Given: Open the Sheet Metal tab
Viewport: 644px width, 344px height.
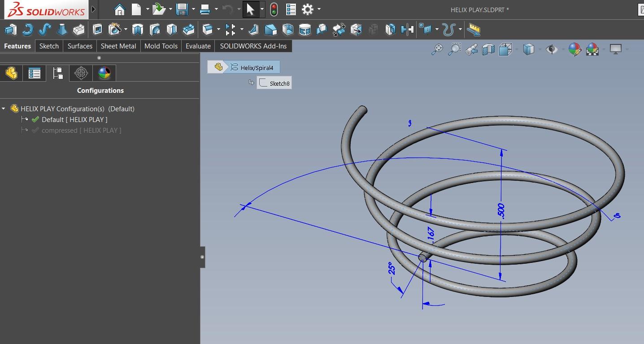Looking at the screenshot, I should 118,46.
